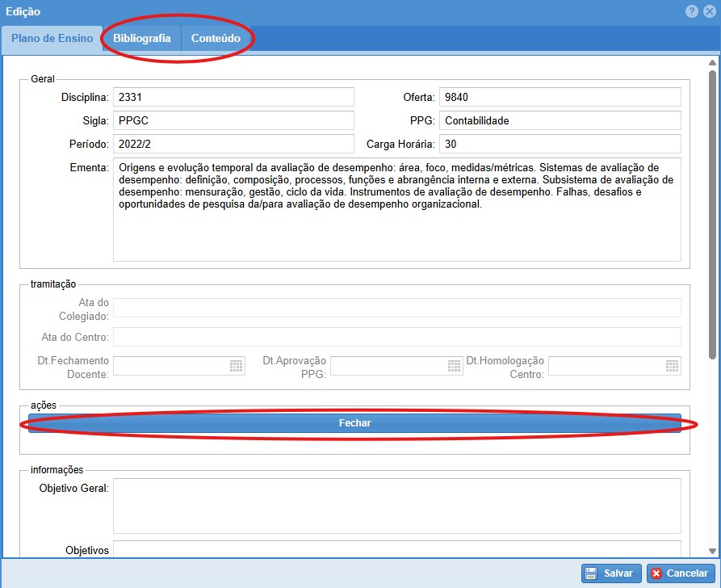Click the Sigla input field

tap(233, 120)
